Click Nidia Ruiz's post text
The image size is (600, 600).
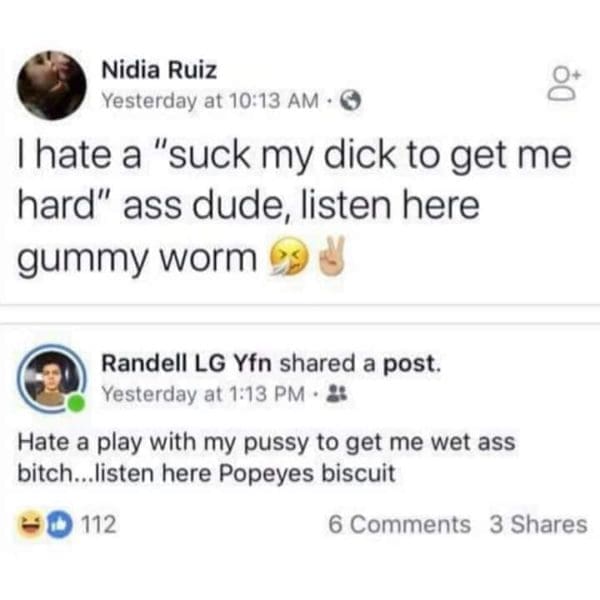[x=295, y=207]
